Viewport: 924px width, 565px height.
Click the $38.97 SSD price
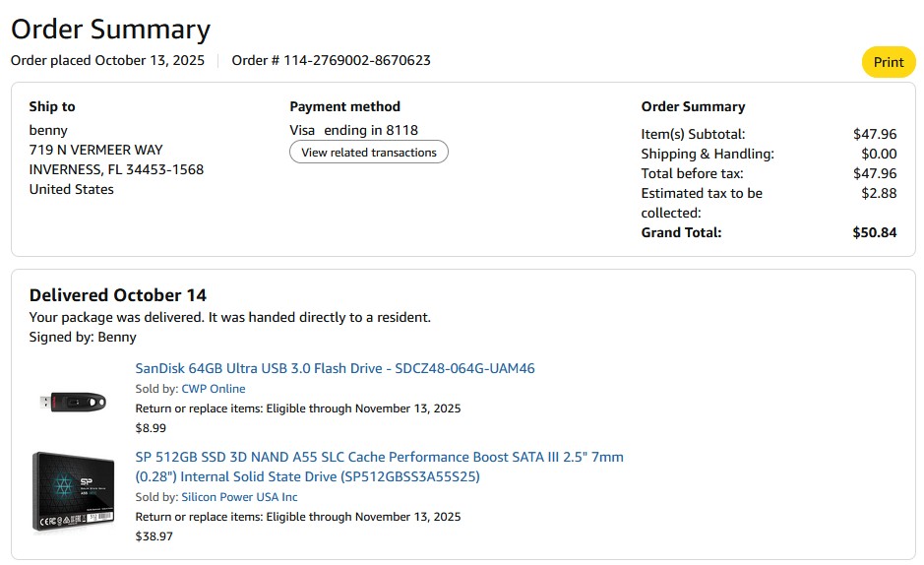(x=154, y=536)
